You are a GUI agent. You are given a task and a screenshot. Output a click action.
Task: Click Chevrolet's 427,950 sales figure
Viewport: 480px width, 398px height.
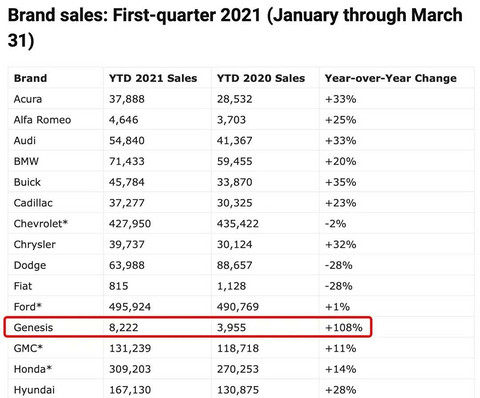tap(130, 223)
